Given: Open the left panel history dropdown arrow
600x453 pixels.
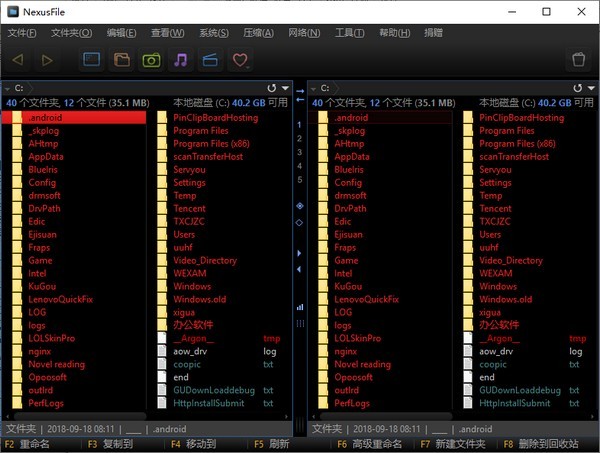Looking at the screenshot, I should [x=285, y=88].
